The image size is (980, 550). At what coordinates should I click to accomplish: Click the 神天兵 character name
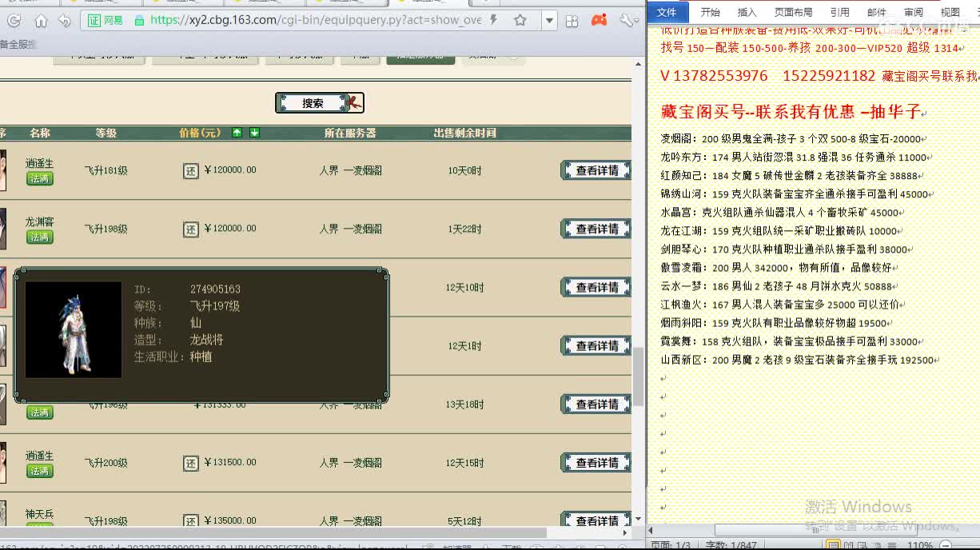(x=40, y=514)
